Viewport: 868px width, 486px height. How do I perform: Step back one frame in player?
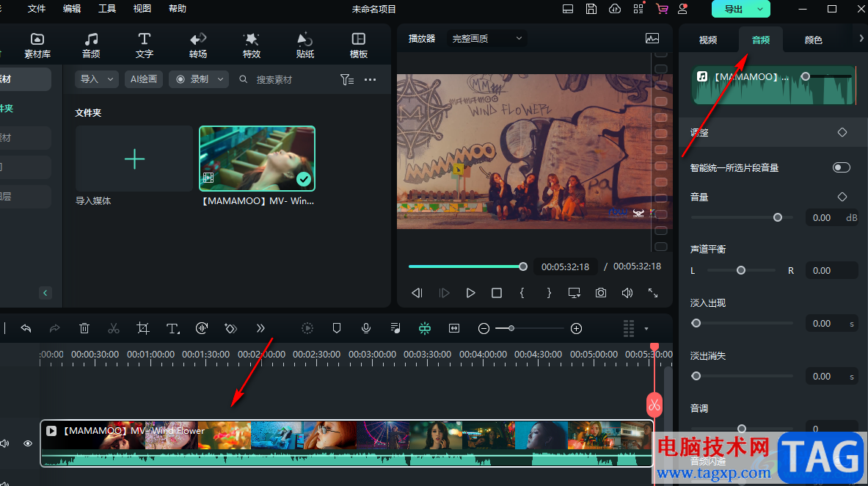(417, 293)
